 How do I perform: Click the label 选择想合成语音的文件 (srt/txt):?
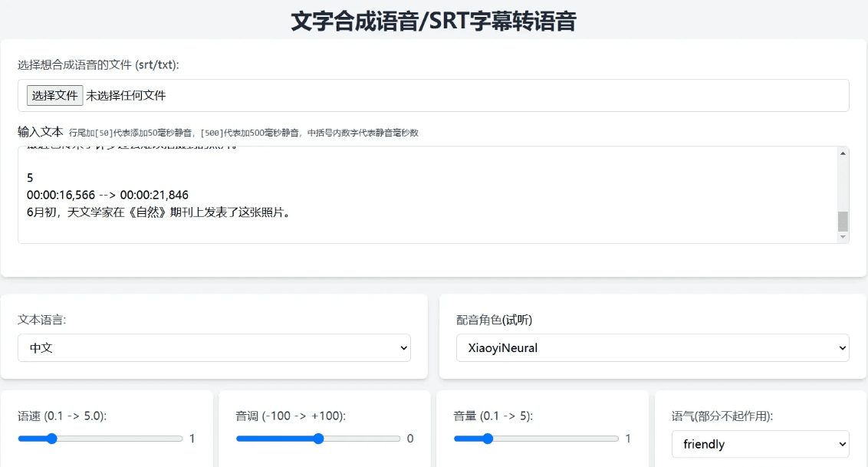pos(98,64)
